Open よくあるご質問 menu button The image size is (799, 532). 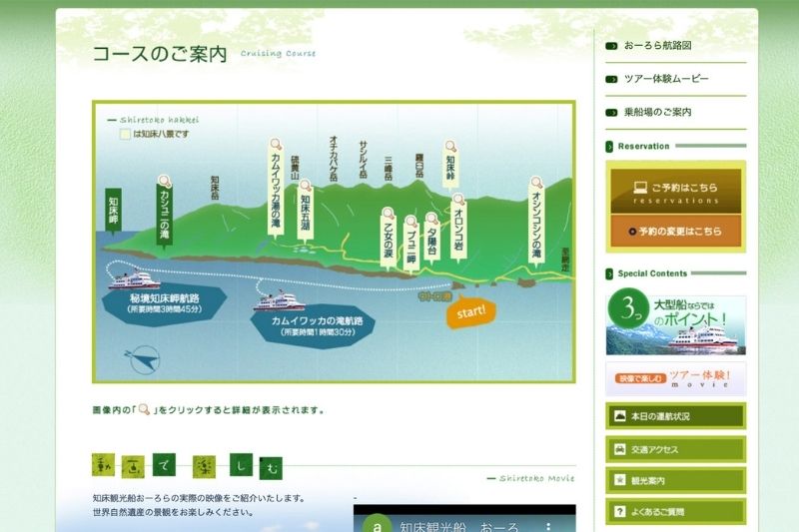(676, 512)
